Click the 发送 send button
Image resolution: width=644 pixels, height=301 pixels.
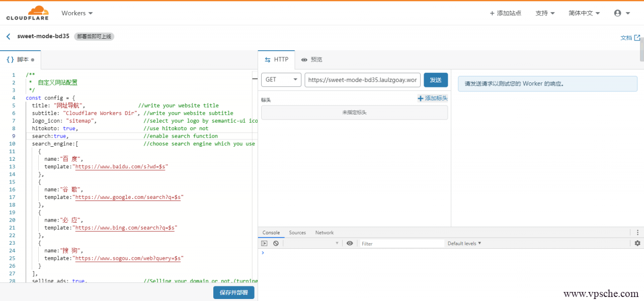tap(436, 80)
